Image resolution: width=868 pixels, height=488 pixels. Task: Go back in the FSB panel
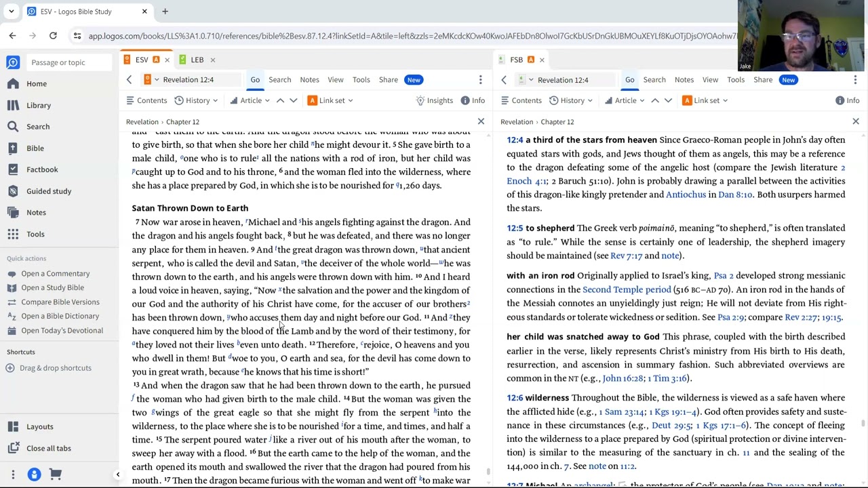coord(504,80)
